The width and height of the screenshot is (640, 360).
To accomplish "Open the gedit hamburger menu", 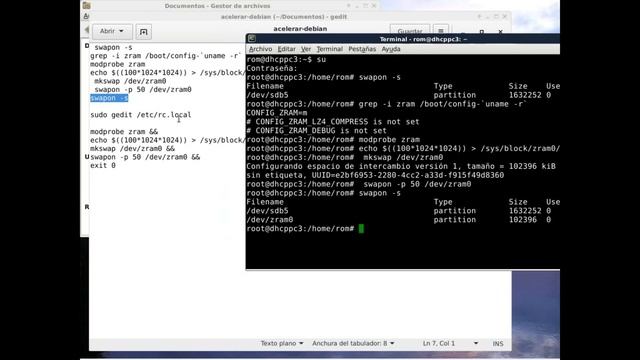I will pyautogui.click(x=441, y=31).
